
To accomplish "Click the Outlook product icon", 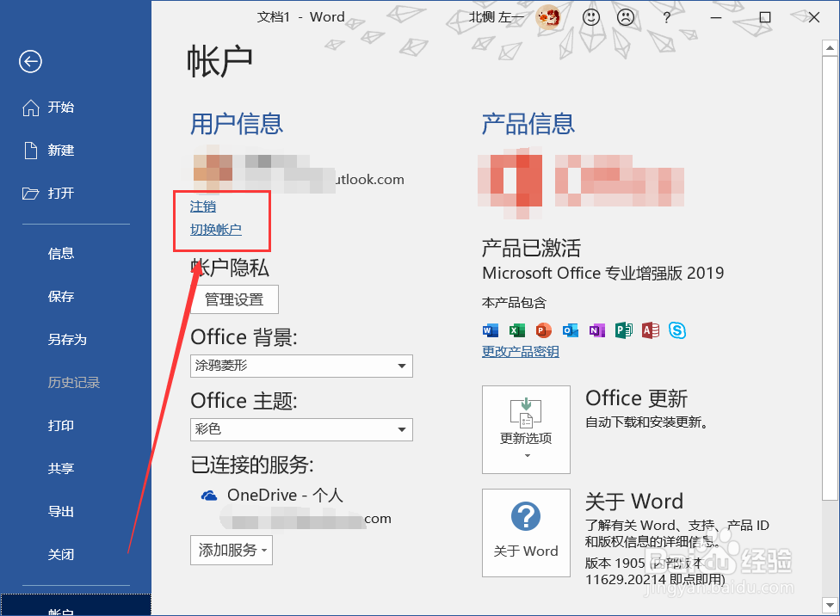I will coord(571,330).
